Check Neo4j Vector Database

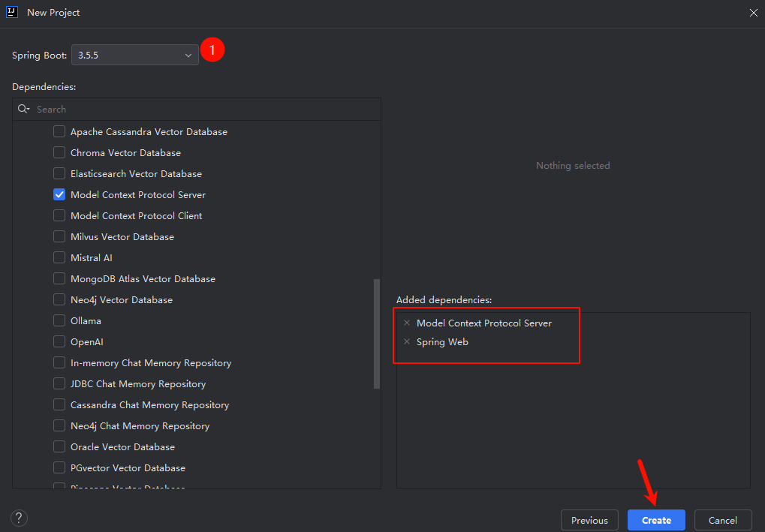[59, 299]
